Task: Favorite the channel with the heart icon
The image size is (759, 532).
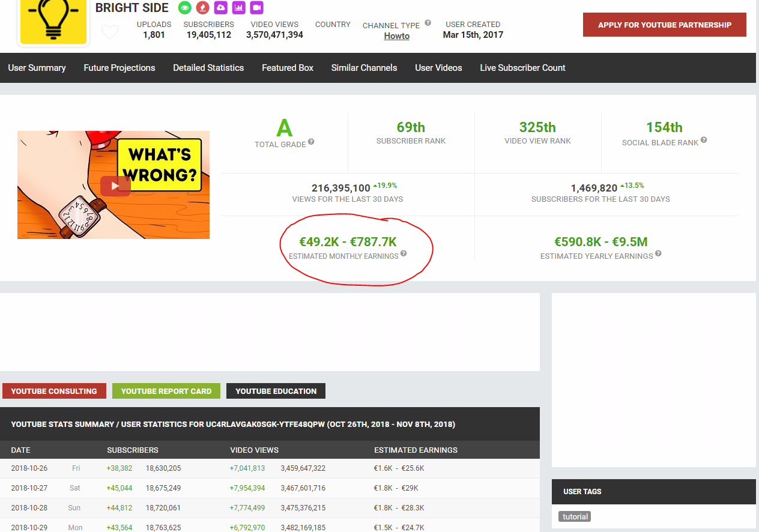Action: tap(110, 32)
